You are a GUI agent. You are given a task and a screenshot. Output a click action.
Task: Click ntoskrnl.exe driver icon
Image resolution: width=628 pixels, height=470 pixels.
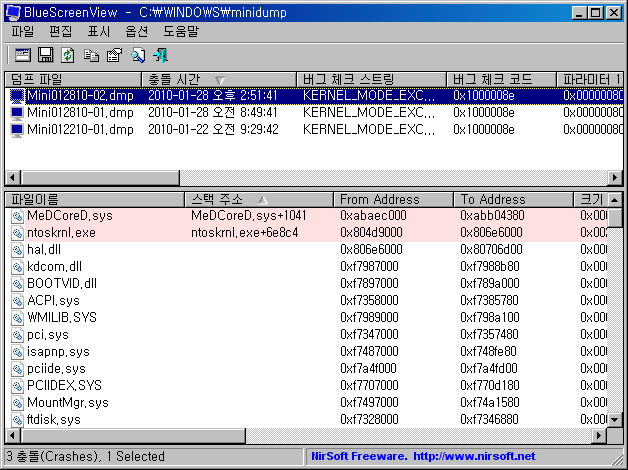coord(17,233)
